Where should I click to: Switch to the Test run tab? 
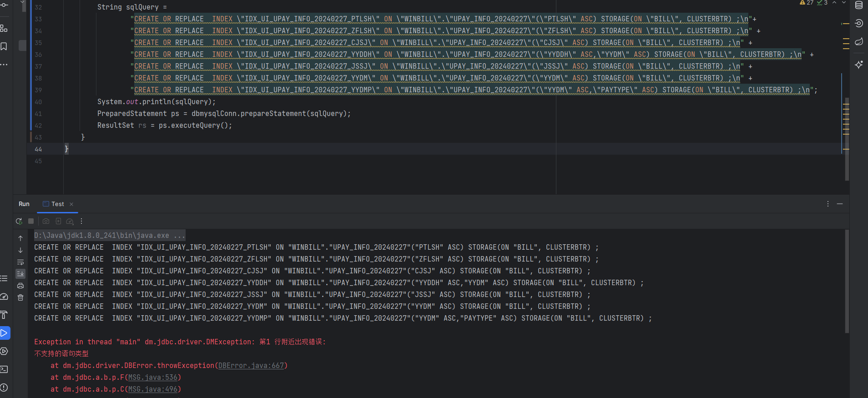[57, 204]
